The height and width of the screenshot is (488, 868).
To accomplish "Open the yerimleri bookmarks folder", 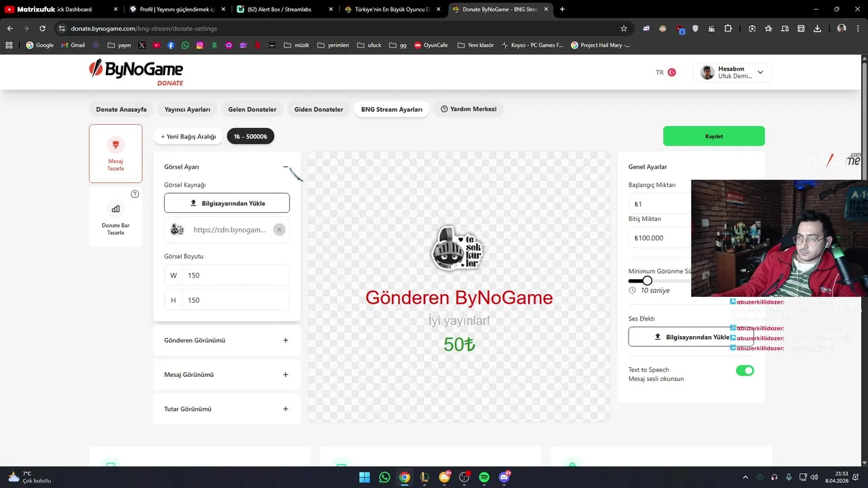I will coord(332,45).
